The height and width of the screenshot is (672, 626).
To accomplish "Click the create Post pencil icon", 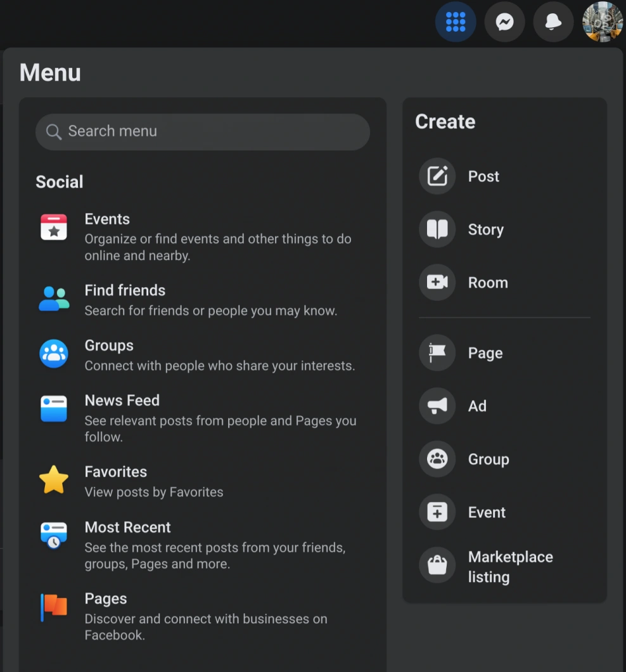I will [437, 176].
